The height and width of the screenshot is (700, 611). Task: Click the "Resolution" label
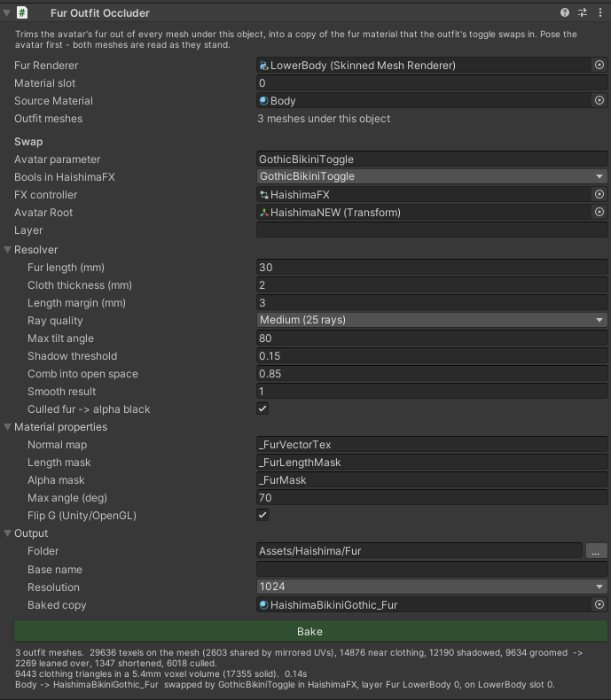tap(53, 587)
